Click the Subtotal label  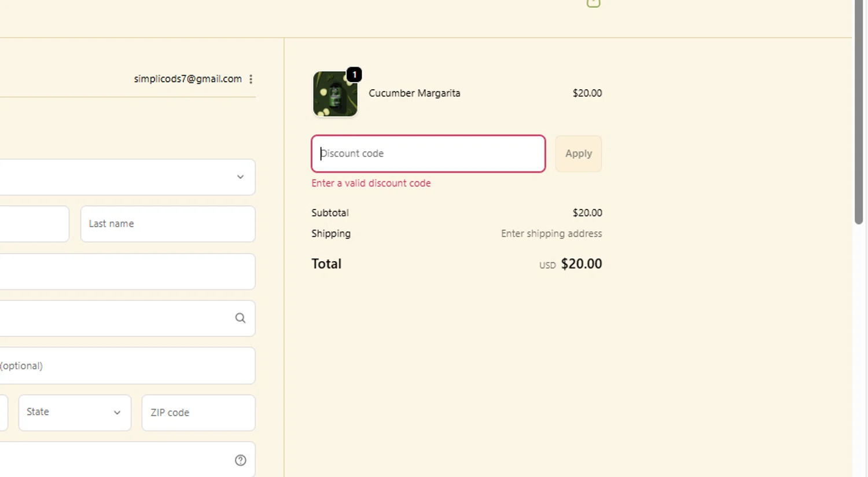330,212
